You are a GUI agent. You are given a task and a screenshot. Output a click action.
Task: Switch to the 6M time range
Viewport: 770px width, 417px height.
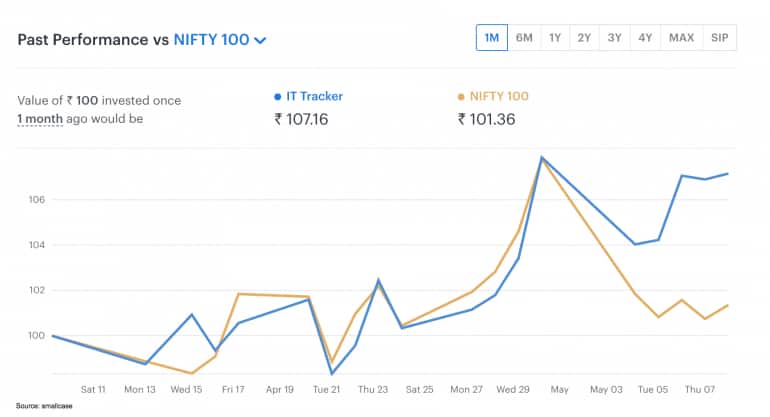[x=524, y=38]
